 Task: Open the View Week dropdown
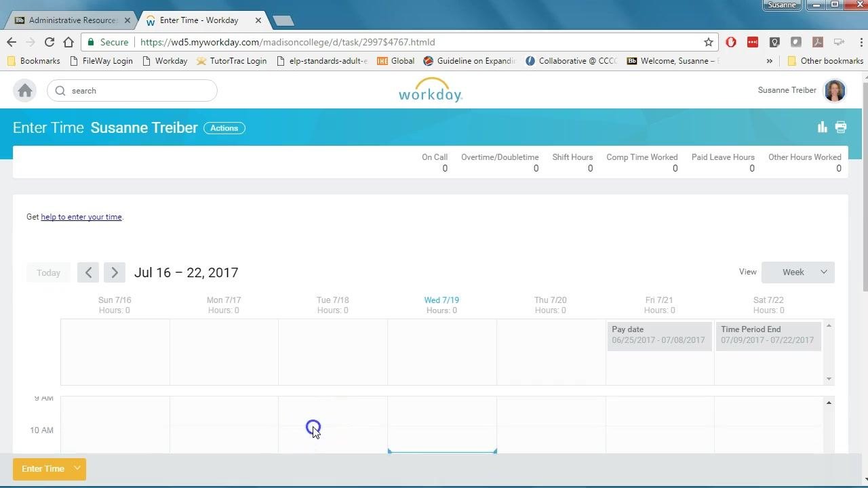tap(798, 272)
